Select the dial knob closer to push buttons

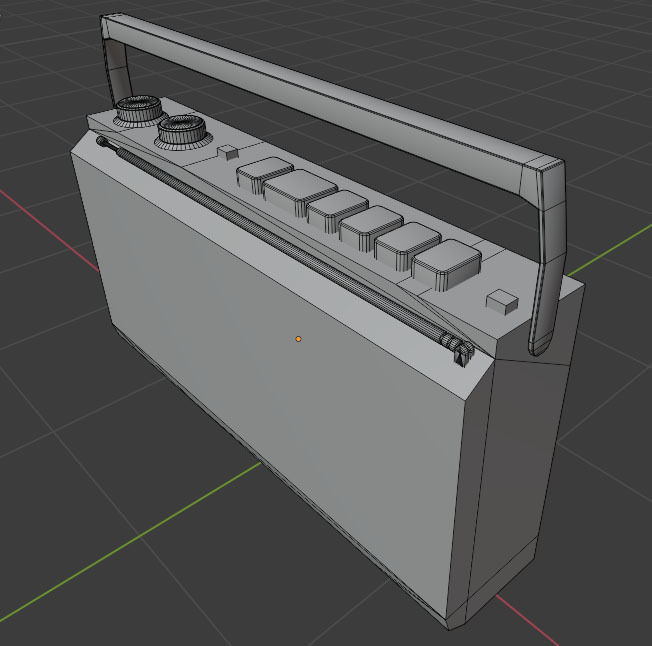click(182, 131)
